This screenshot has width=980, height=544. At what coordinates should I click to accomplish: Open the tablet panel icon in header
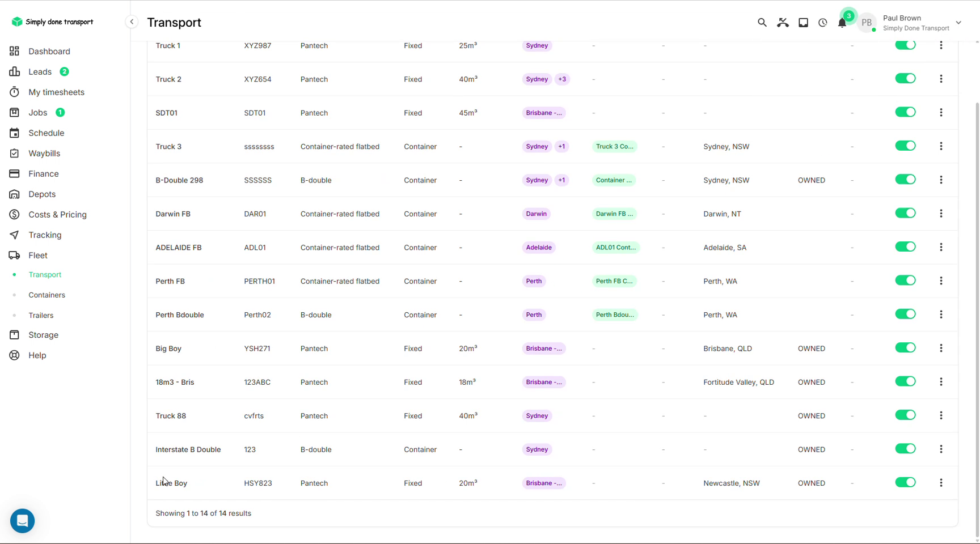click(803, 23)
